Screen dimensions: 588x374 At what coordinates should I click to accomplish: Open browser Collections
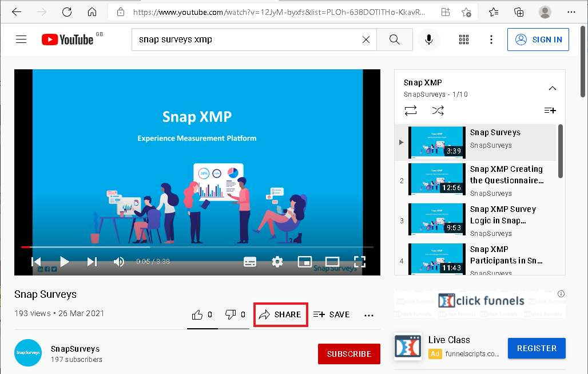pyautogui.click(x=519, y=12)
